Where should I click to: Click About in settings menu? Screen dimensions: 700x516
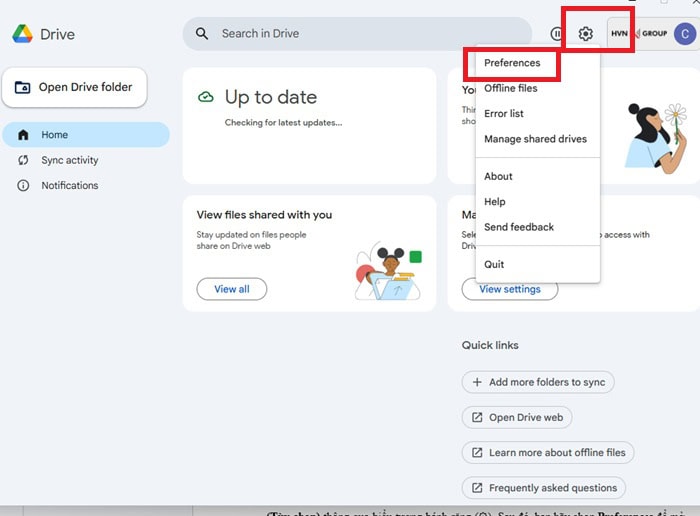point(498,176)
